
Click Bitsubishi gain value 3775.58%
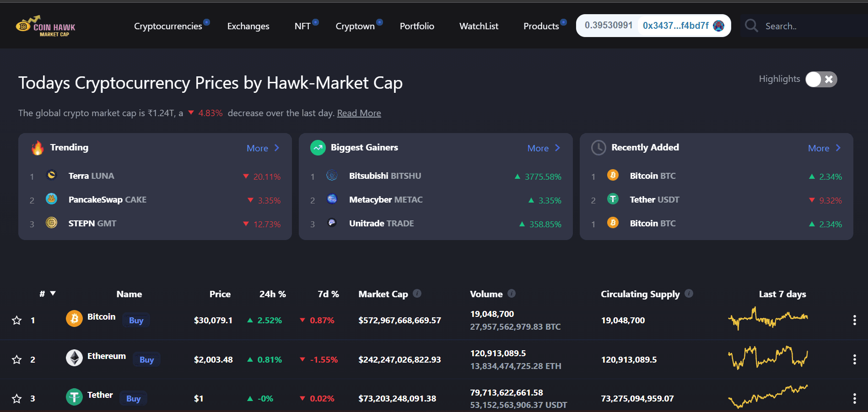pos(543,177)
